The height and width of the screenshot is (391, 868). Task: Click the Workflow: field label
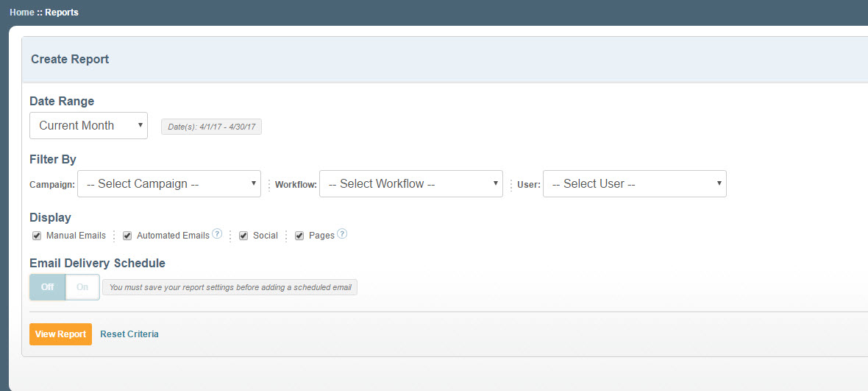(296, 185)
